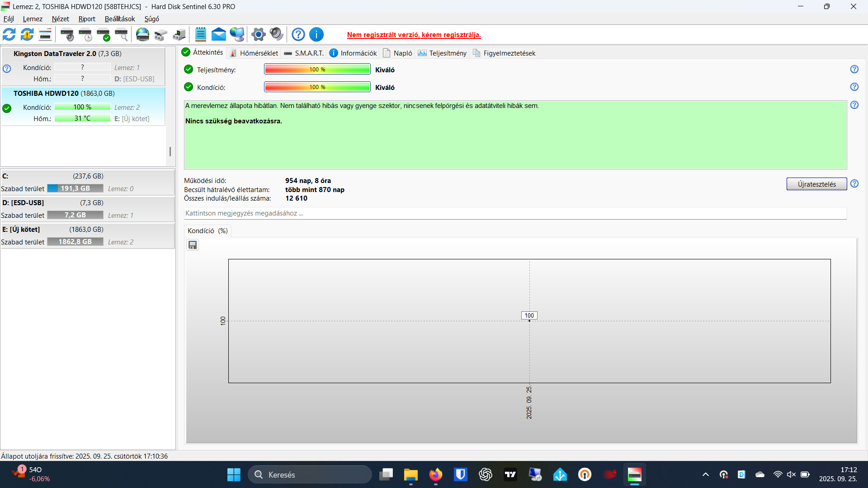The image size is (868, 488).
Task: Open the Beállítások menu
Action: (120, 19)
